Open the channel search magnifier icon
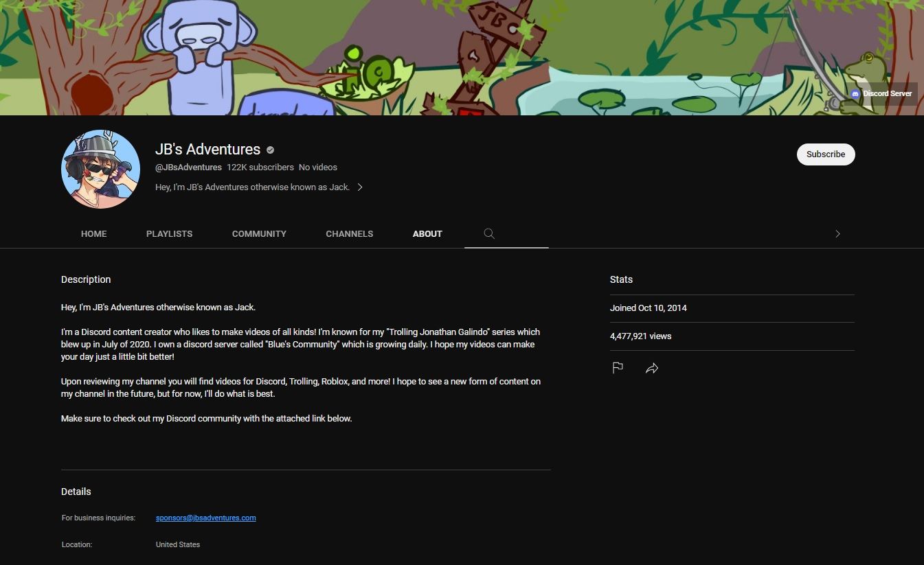Screen dimensions: 924x565 [x=489, y=233]
